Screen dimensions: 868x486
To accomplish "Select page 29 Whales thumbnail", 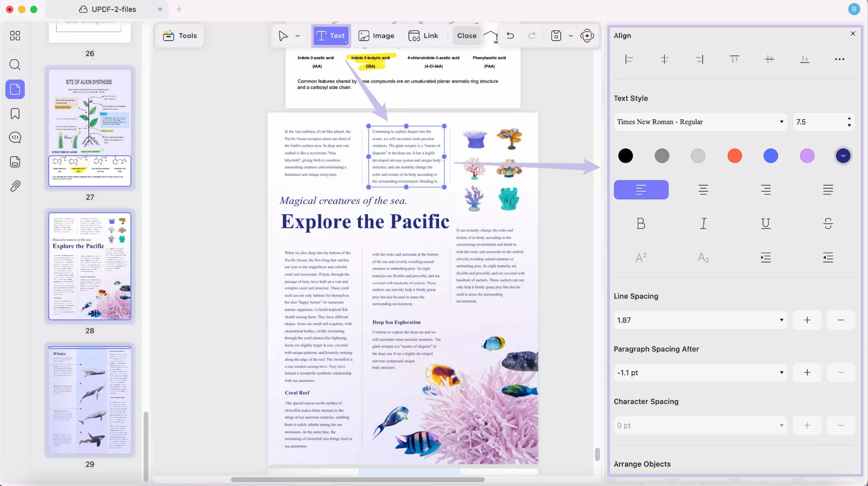I will [x=90, y=400].
